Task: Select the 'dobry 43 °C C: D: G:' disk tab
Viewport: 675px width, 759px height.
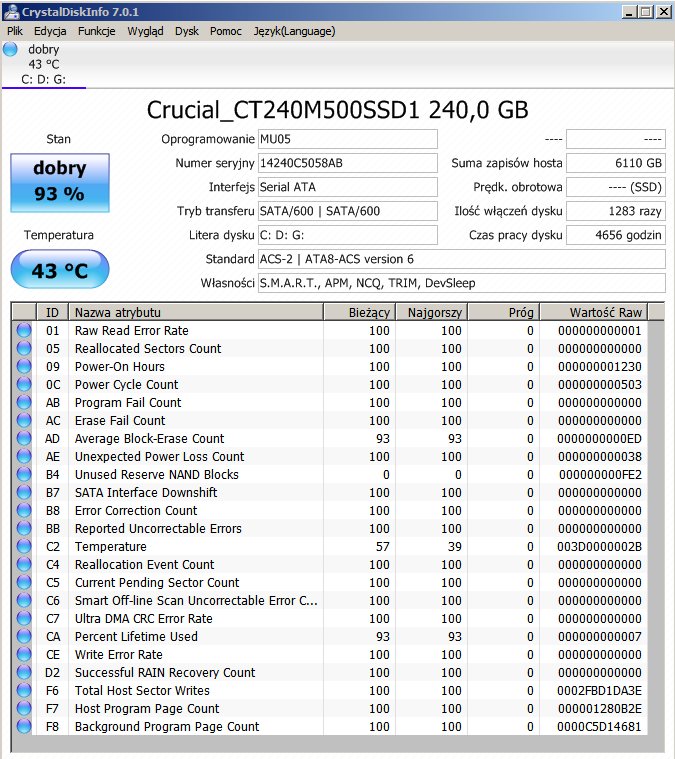Action: [x=44, y=64]
